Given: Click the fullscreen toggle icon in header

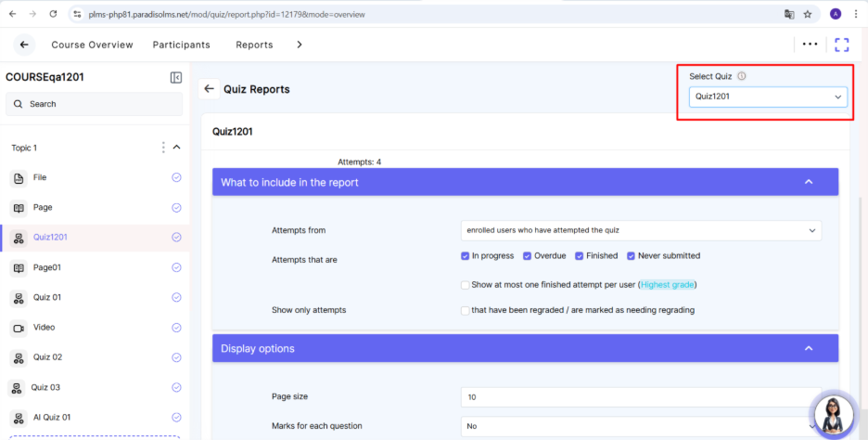Looking at the screenshot, I should click(x=841, y=45).
